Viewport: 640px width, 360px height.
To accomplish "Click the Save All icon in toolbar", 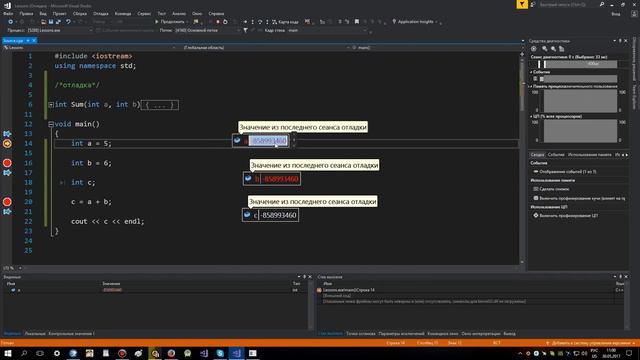I will click(58, 22).
